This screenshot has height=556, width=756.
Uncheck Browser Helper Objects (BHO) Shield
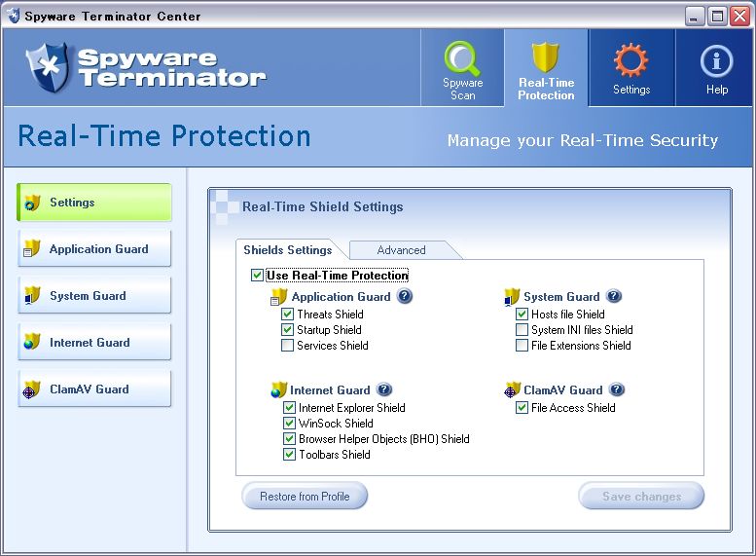click(x=289, y=438)
